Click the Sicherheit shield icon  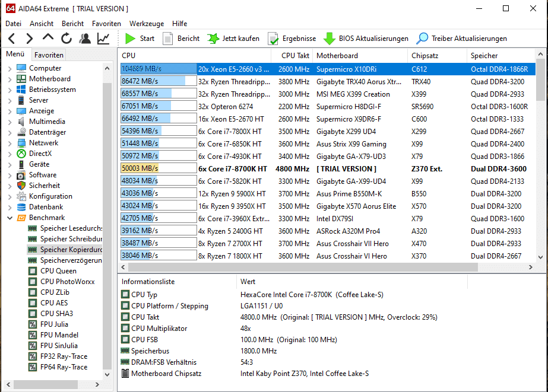coord(21,186)
